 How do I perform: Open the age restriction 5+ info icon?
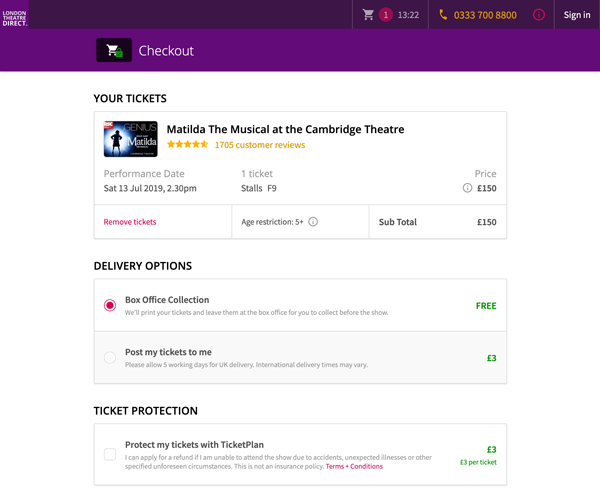coord(313,222)
